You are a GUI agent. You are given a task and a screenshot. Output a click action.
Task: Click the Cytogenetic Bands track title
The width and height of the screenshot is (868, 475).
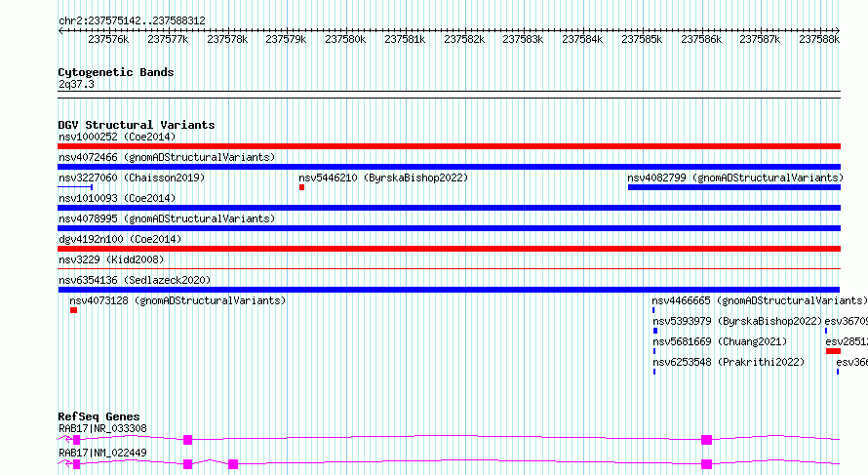point(116,72)
